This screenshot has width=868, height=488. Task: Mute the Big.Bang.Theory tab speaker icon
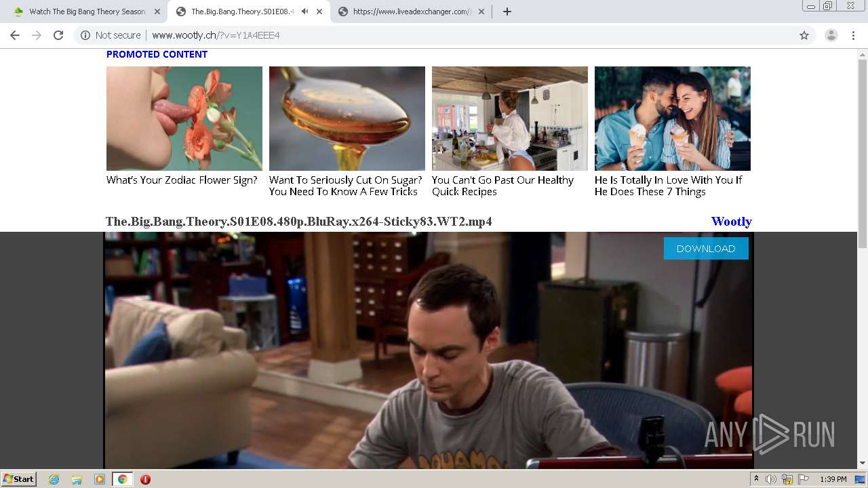[305, 12]
